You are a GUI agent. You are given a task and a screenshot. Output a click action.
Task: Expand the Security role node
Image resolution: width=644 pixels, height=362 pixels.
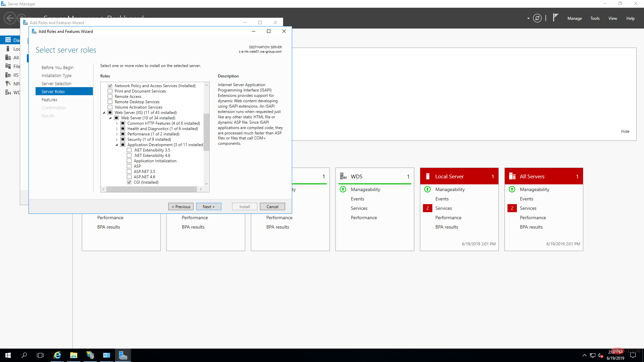click(117, 139)
